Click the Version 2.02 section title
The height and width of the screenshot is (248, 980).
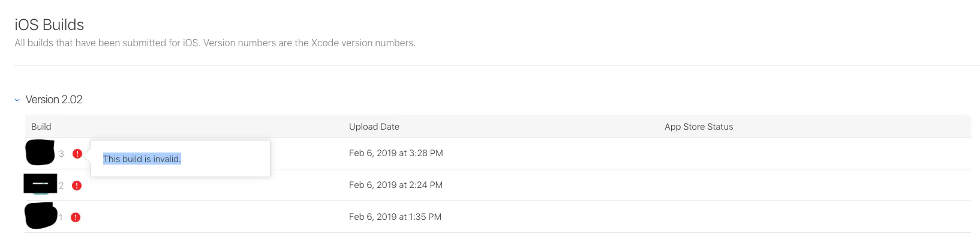pyautogui.click(x=54, y=100)
